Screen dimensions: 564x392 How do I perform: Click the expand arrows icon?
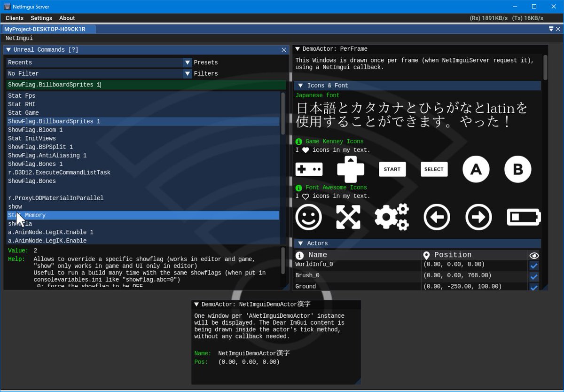(x=348, y=218)
